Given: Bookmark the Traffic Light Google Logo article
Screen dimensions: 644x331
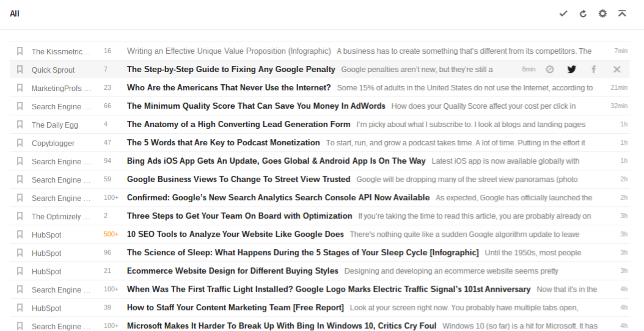Looking at the screenshot, I should pyautogui.click(x=20, y=289).
